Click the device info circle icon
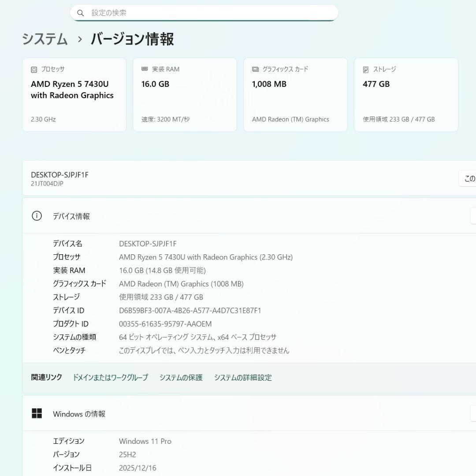476x476 pixels. [37, 216]
